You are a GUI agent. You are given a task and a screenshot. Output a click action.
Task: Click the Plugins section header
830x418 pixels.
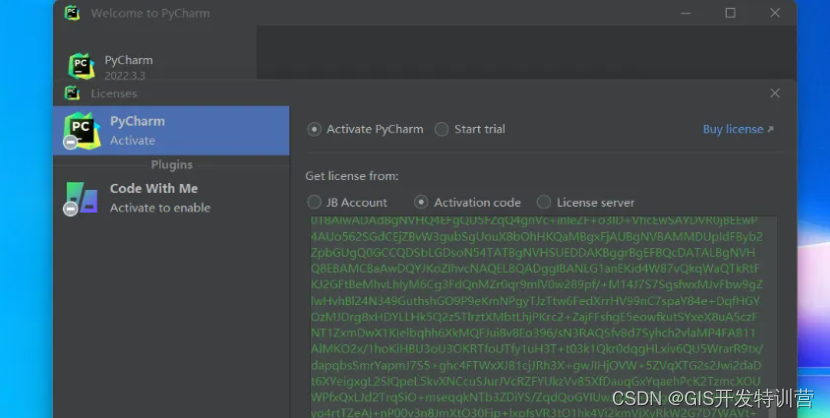[172, 165]
